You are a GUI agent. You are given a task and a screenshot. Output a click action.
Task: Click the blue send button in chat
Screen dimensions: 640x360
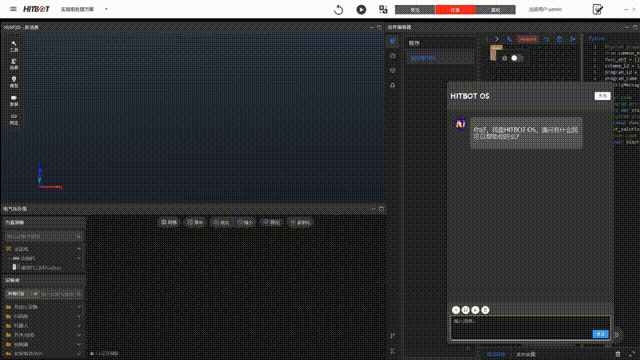click(x=600, y=334)
